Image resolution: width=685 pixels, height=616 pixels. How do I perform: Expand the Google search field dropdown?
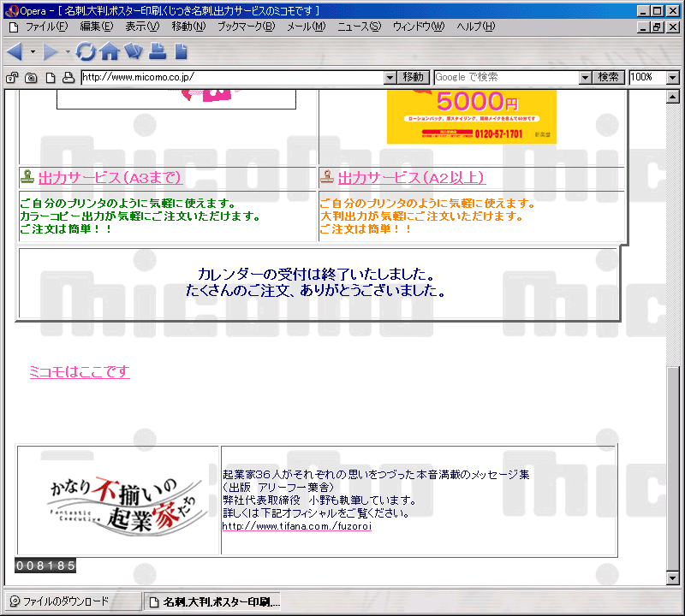(585, 78)
